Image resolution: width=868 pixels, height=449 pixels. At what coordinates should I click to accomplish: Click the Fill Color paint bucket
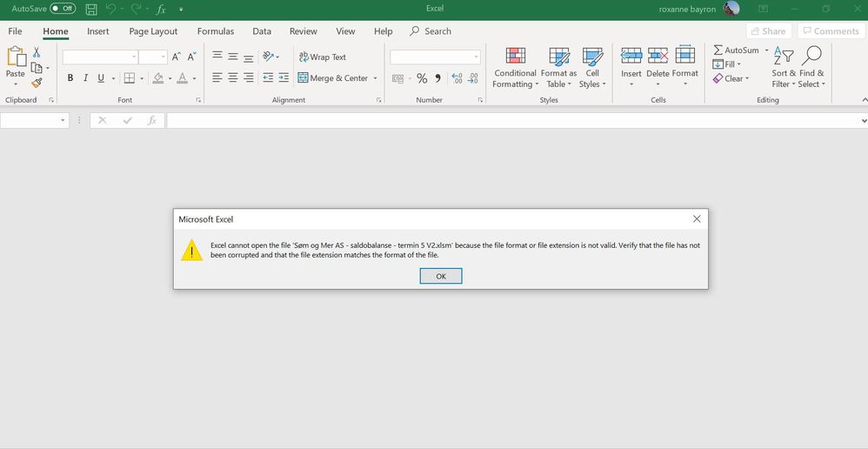(x=158, y=78)
